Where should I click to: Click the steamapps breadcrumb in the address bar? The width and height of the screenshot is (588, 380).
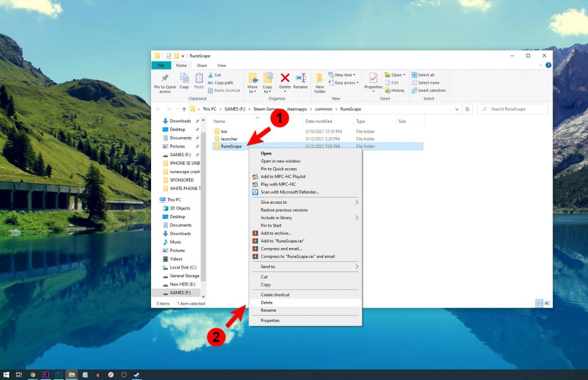297,109
